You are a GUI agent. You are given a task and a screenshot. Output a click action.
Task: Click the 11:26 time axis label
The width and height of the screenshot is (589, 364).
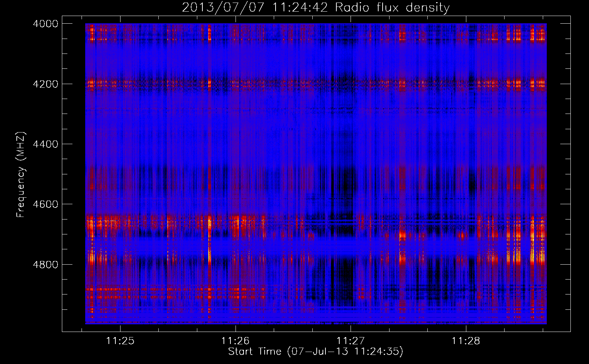point(236,341)
